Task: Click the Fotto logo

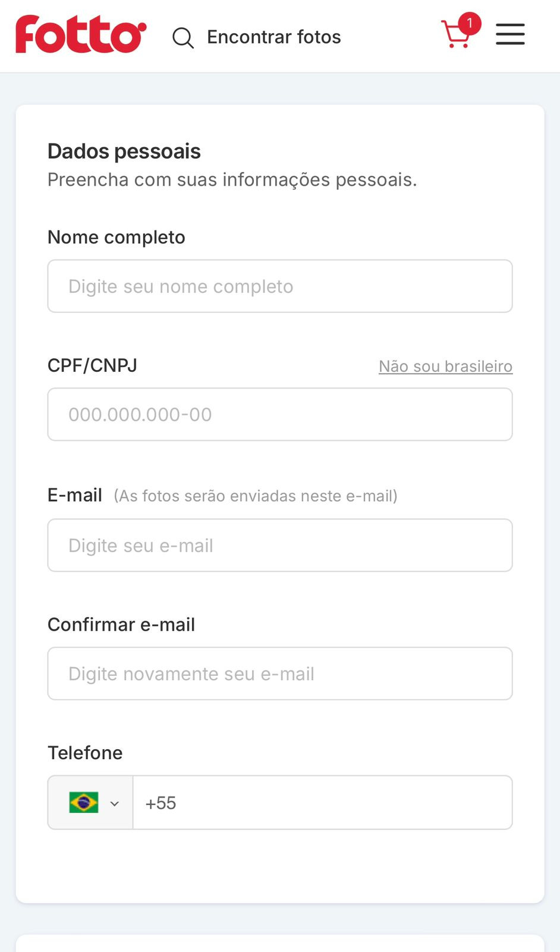Action: [x=81, y=35]
